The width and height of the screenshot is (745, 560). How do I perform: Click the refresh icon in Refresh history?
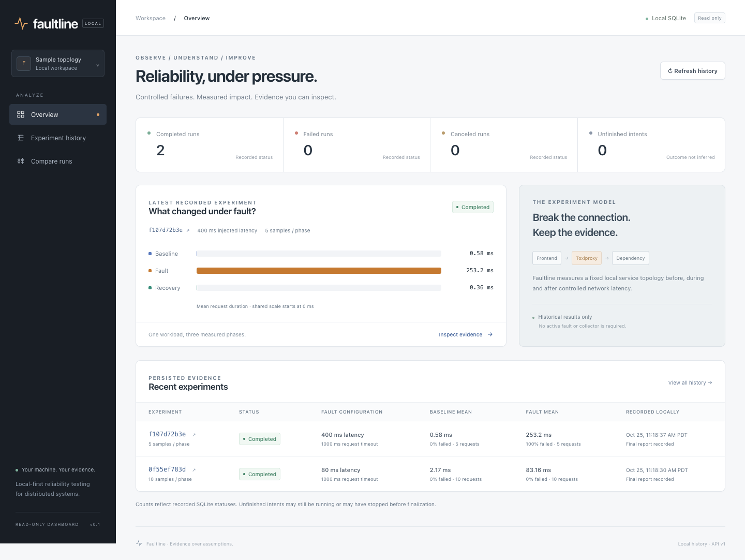tap(670, 71)
